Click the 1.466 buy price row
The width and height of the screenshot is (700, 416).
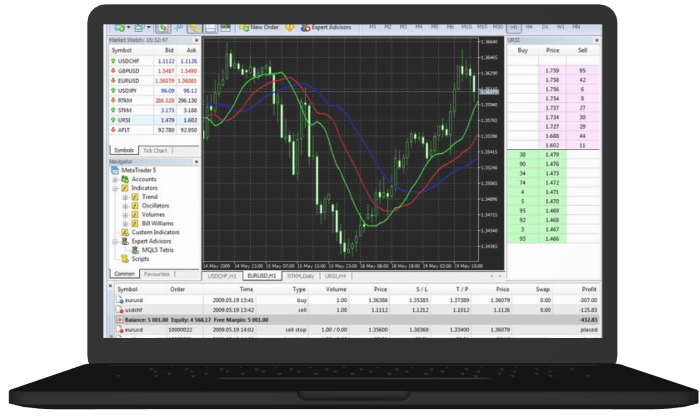(554, 239)
